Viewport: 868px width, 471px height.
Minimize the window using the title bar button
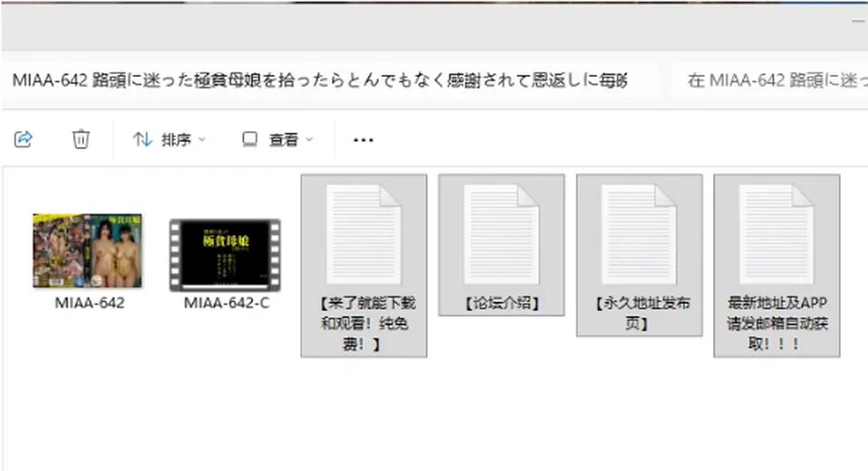point(859,21)
